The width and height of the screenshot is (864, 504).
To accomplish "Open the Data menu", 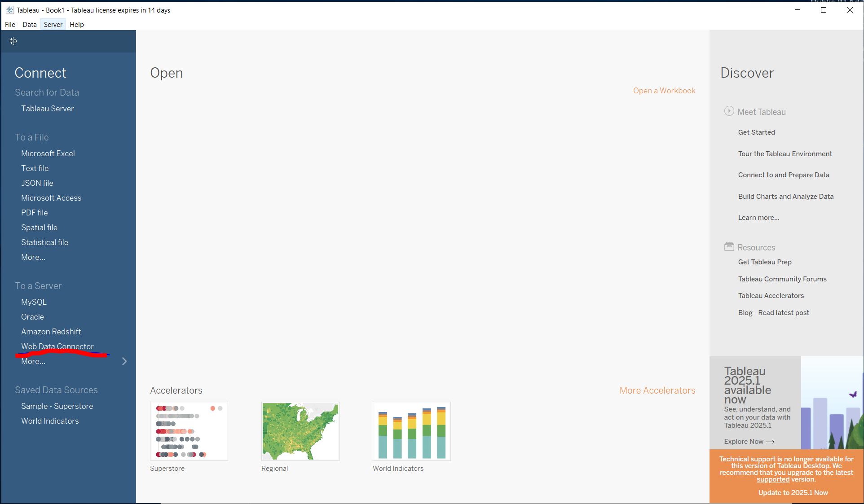I will 30,25.
